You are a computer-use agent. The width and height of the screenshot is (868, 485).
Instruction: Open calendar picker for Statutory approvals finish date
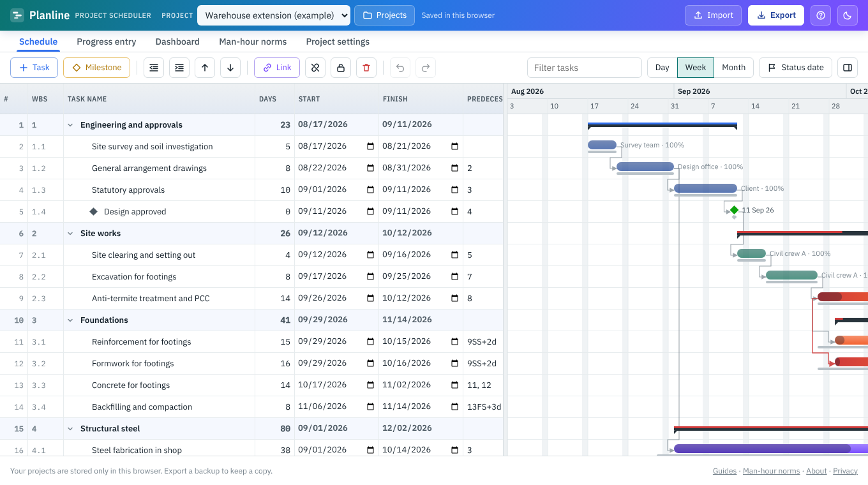coord(455,190)
